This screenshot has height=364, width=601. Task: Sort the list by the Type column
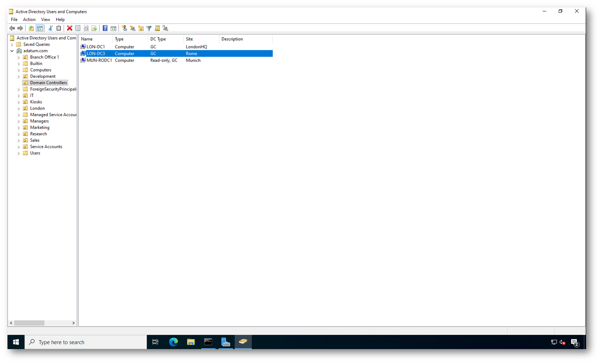[x=130, y=39]
